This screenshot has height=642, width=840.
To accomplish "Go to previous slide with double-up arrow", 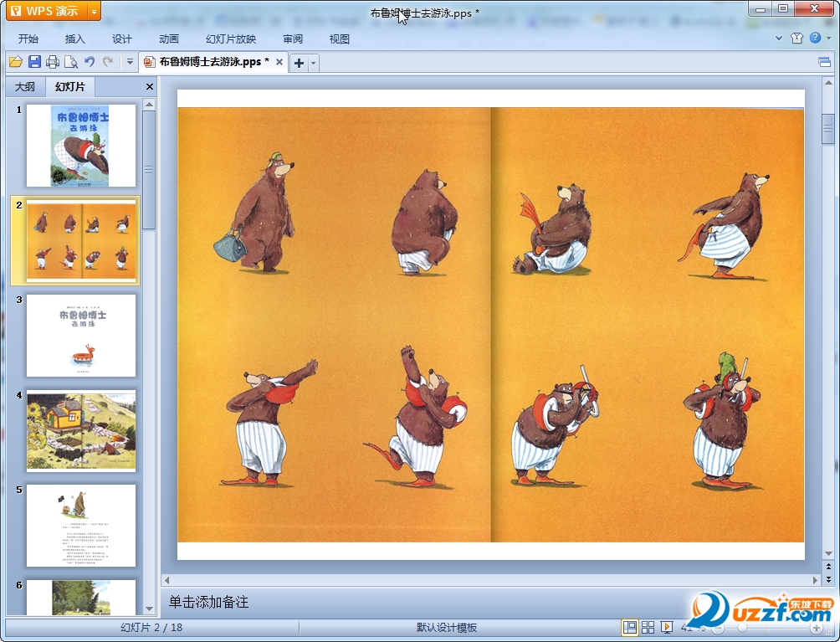I will click(x=828, y=567).
